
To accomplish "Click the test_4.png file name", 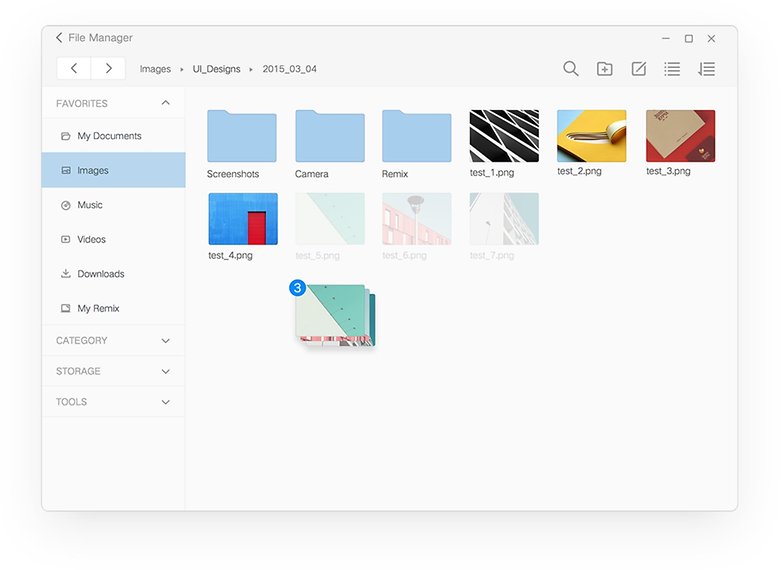I will click(230, 255).
